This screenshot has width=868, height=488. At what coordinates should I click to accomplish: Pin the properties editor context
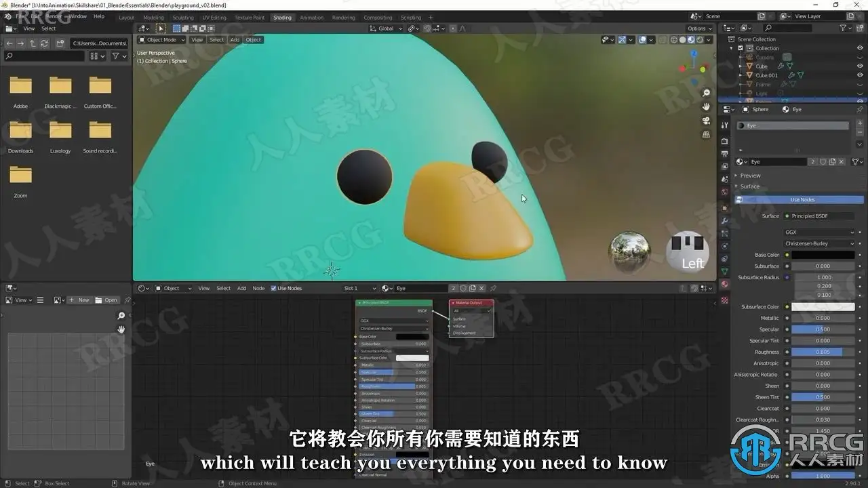(x=860, y=109)
